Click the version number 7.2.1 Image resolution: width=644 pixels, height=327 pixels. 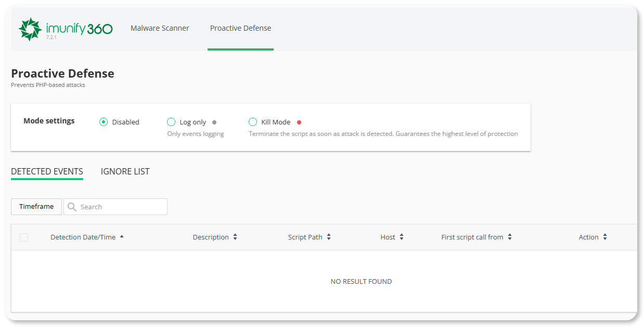[x=51, y=37]
